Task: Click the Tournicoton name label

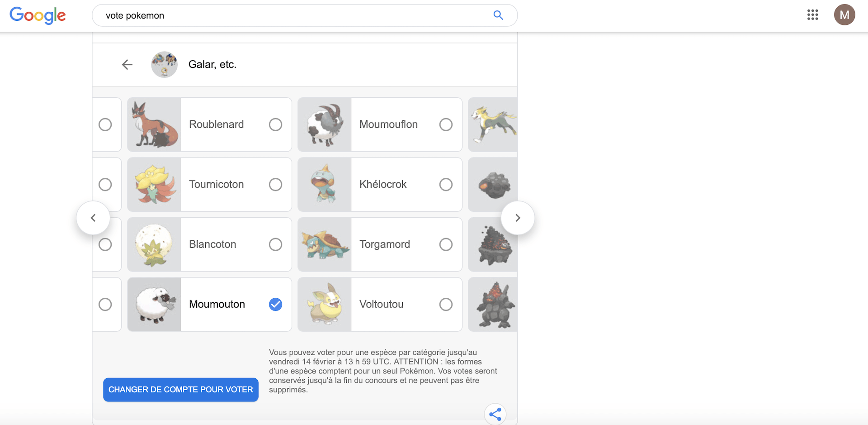Action: pos(217,184)
